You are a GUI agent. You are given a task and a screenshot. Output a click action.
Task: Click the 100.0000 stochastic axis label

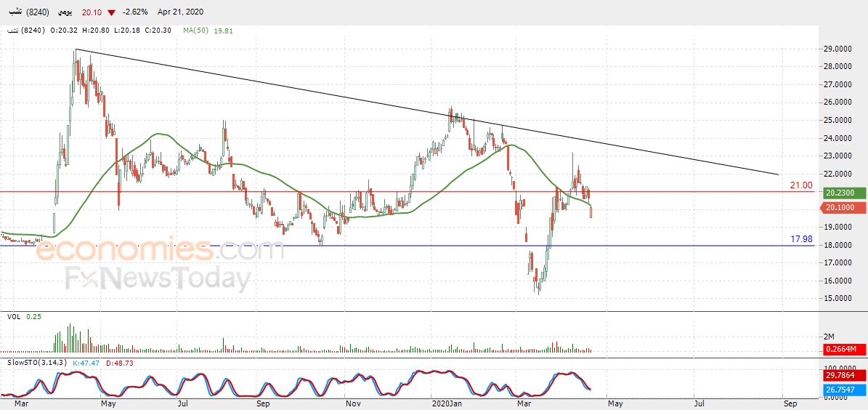click(x=840, y=369)
